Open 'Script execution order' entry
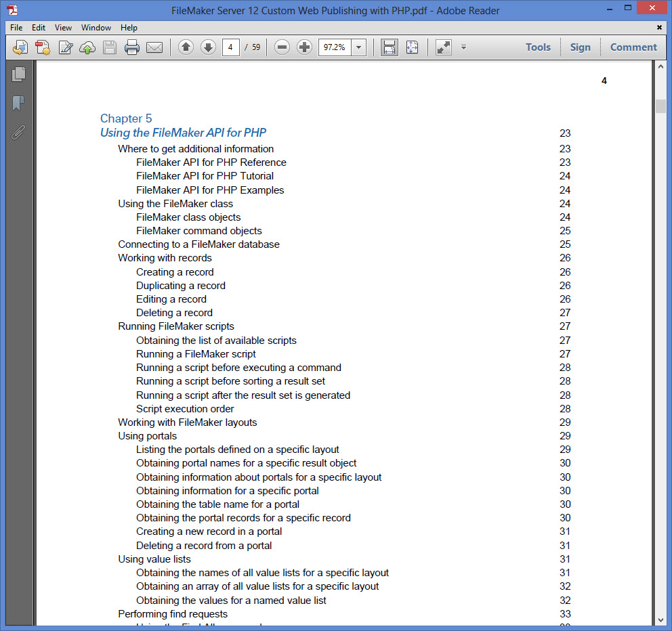 pyautogui.click(x=185, y=409)
